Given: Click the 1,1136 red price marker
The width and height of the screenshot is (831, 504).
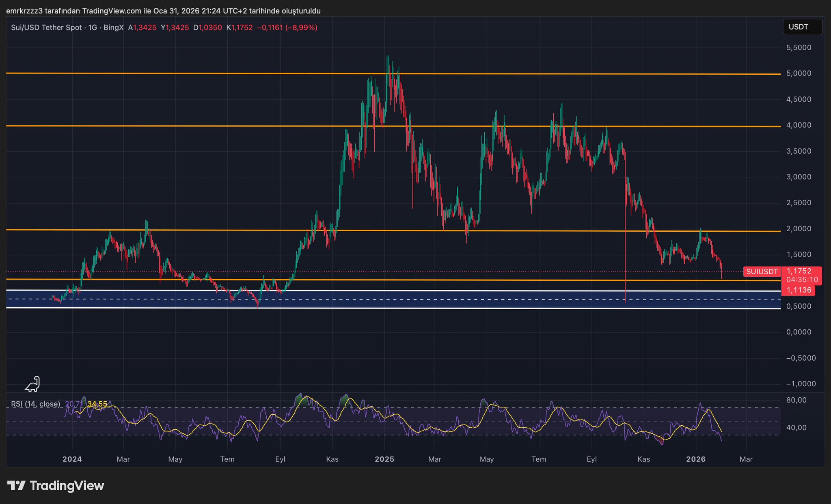Looking at the screenshot, I should tap(798, 290).
